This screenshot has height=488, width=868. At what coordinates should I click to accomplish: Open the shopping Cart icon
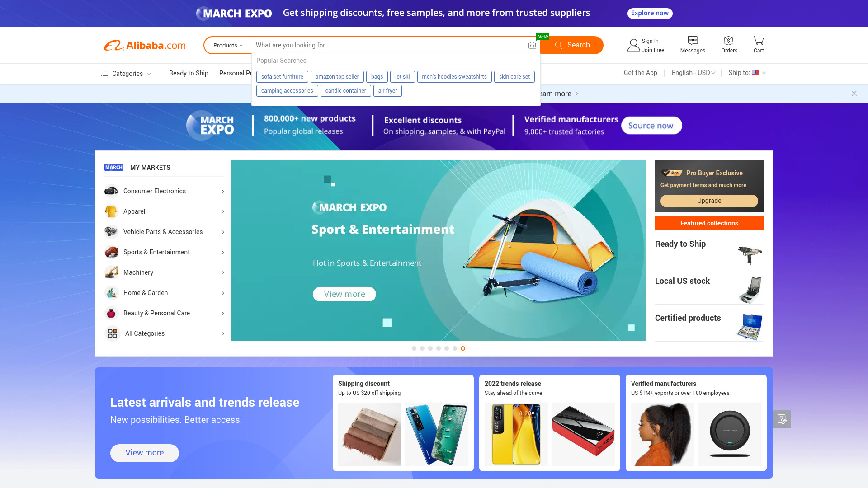759,40
